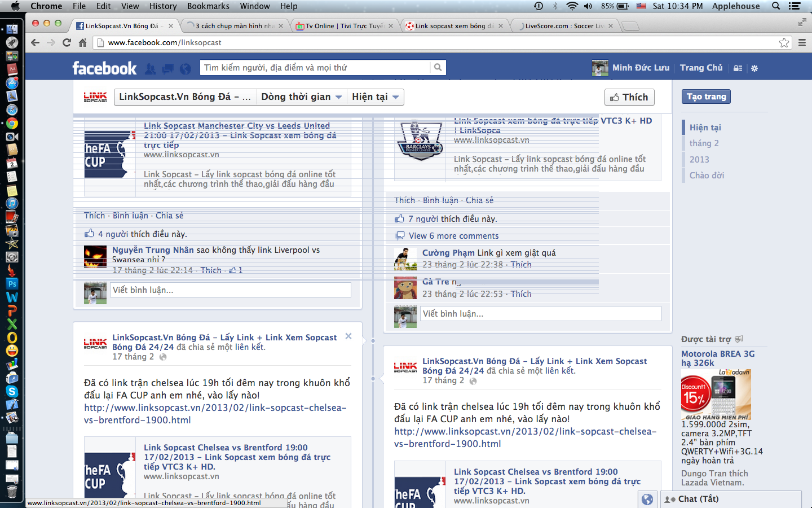The width and height of the screenshot is (812, 508).
Task: Bookmark page with the star icon
Action: [784, 43]
